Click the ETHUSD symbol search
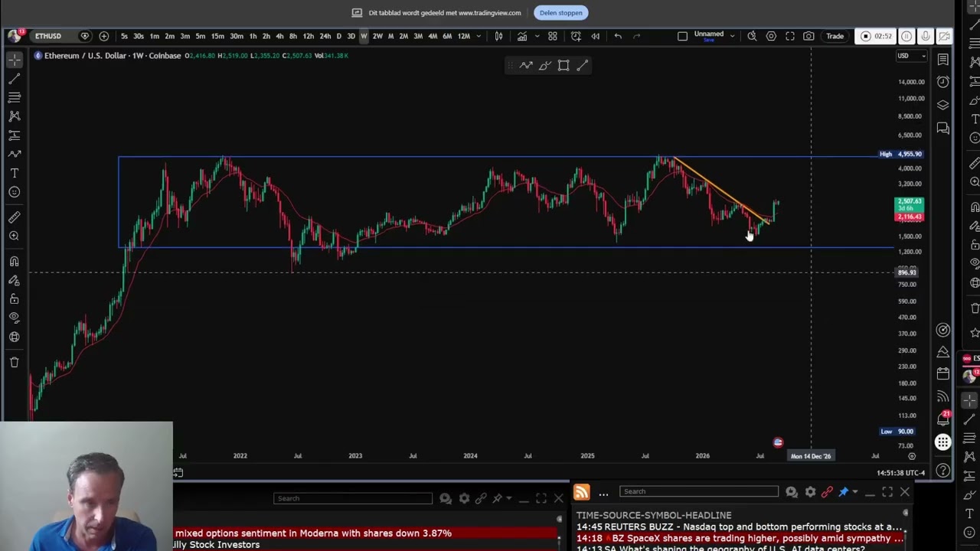 47,36
